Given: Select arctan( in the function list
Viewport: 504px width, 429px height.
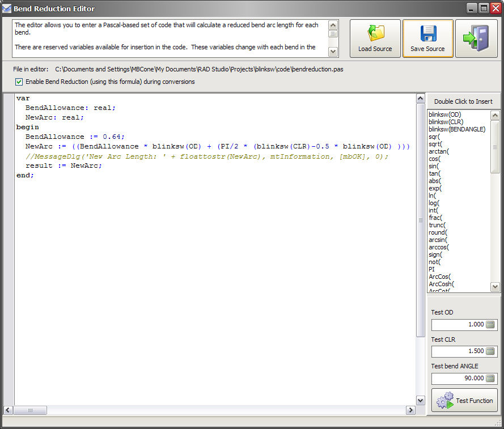Looking at the screenshot, I should click(439, 151).
